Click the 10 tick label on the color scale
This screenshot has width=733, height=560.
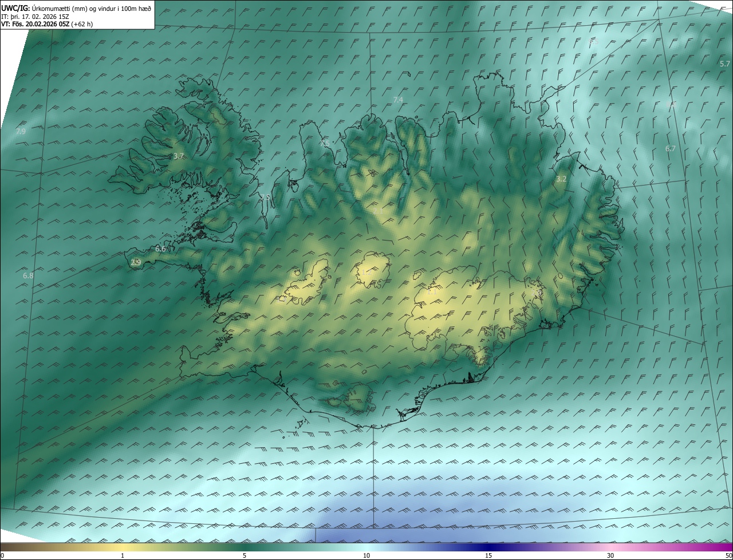[x=366, y=555]
